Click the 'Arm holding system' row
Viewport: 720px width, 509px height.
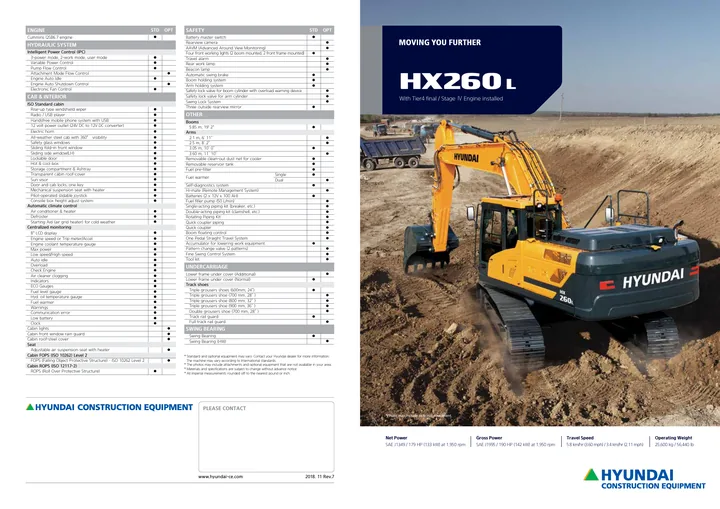(259, 85)
